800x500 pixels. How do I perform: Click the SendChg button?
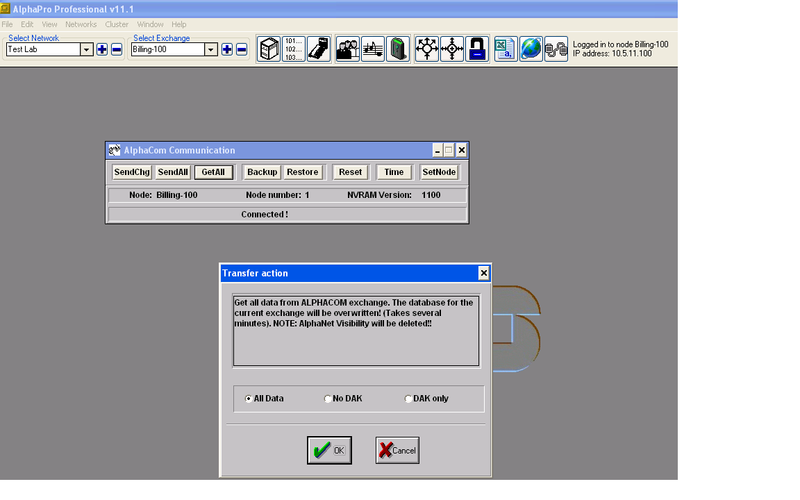pos(132,172)
